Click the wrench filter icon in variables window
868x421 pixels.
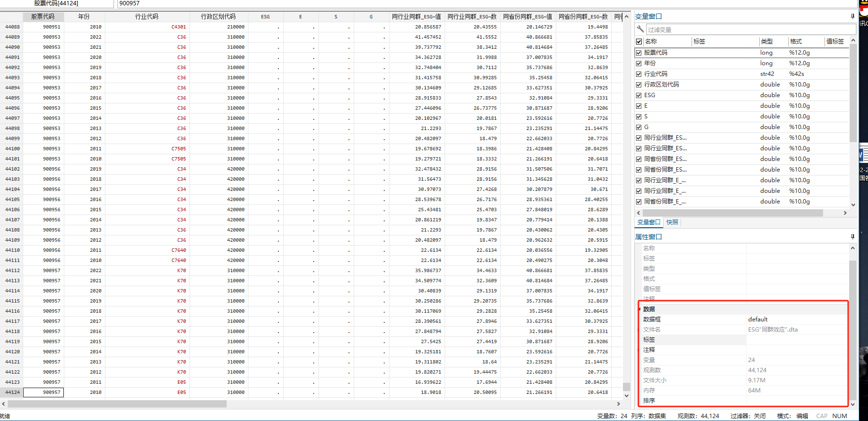[640, 29]
